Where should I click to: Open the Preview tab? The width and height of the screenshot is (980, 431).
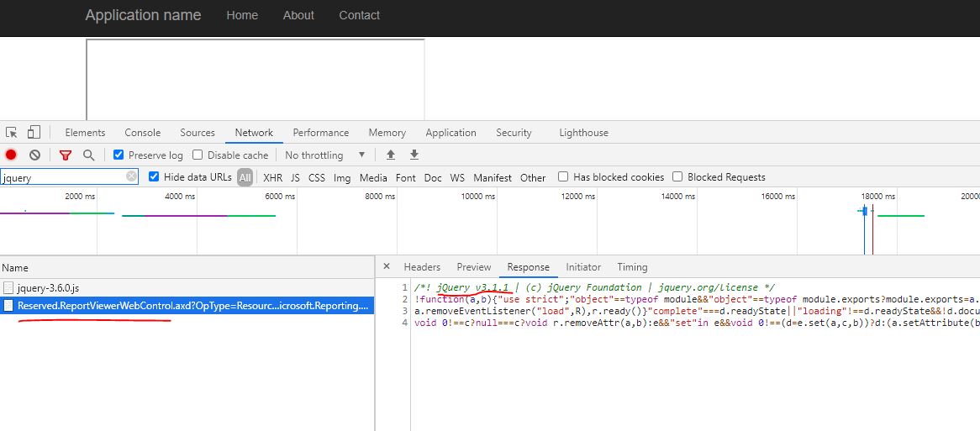pos(474,266)
